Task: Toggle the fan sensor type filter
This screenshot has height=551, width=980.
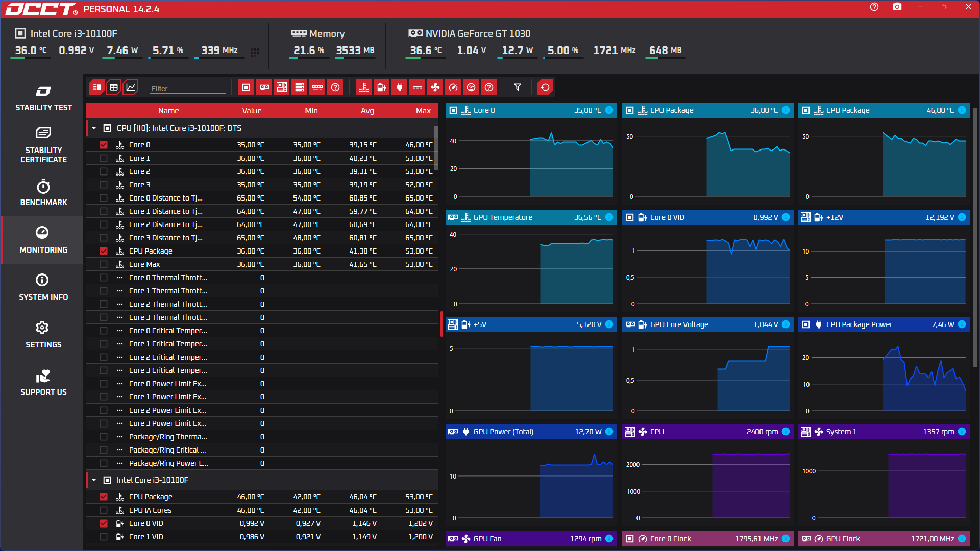Action: [x=435, y=87]
